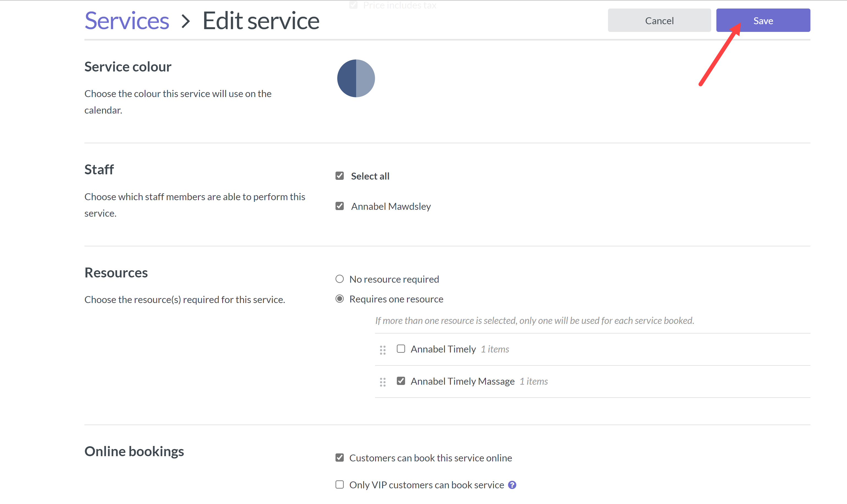Screen dimensions: 847x504
Task: Select No resource required option
Action: point(339,279)
